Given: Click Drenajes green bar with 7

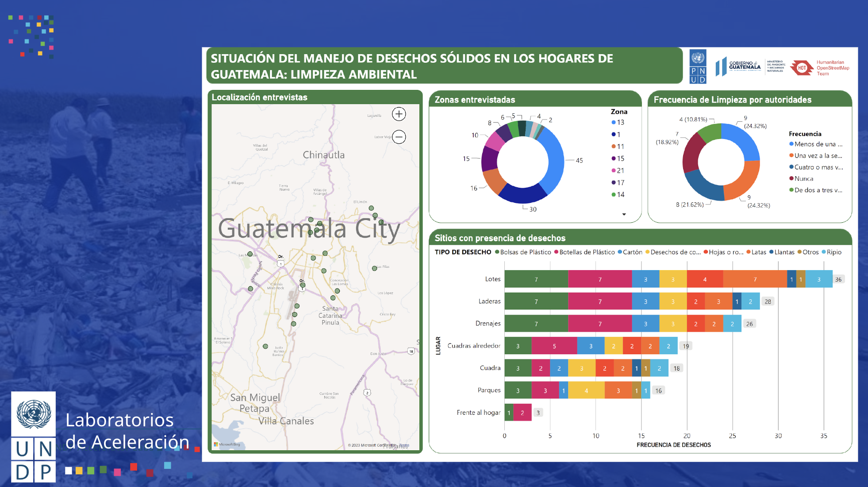Looking at the screenshot, I should (x=536, y=324).
